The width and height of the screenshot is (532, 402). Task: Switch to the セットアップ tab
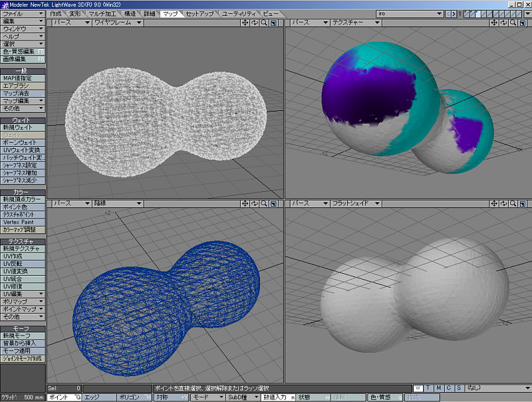click(201, 13)
